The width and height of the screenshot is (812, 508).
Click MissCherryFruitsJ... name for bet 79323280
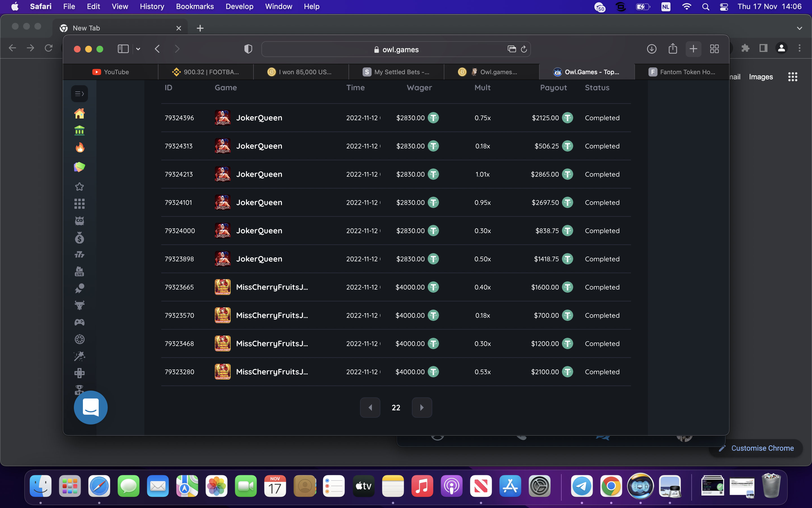[272, 372]
